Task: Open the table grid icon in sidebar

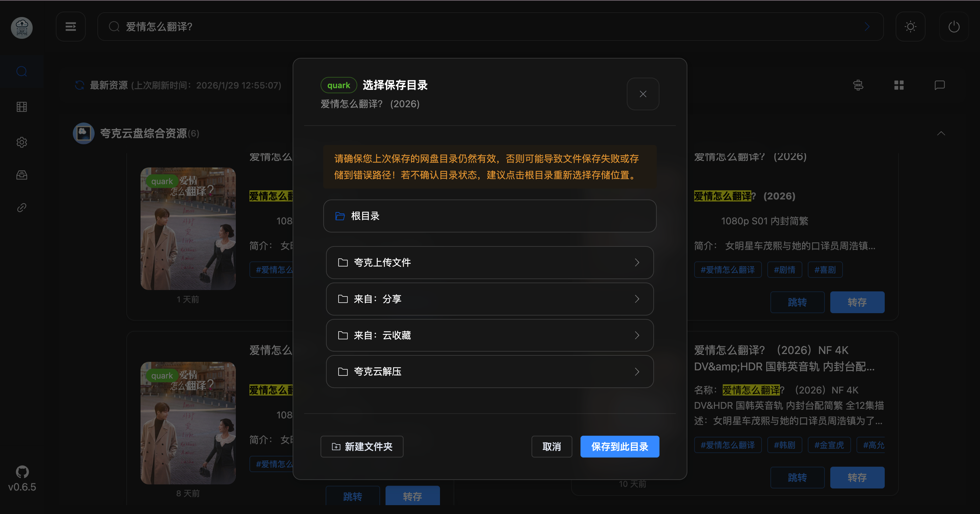Action: [22, 107]
